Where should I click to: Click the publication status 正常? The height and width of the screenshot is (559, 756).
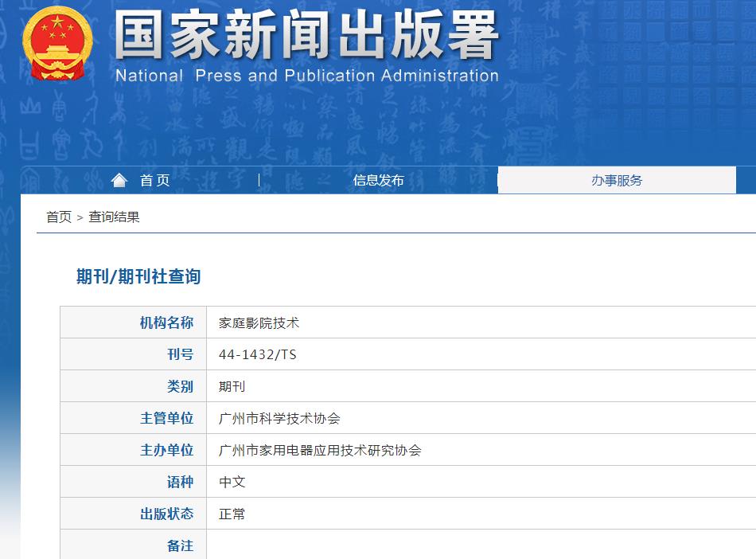(x=232, y=513)
